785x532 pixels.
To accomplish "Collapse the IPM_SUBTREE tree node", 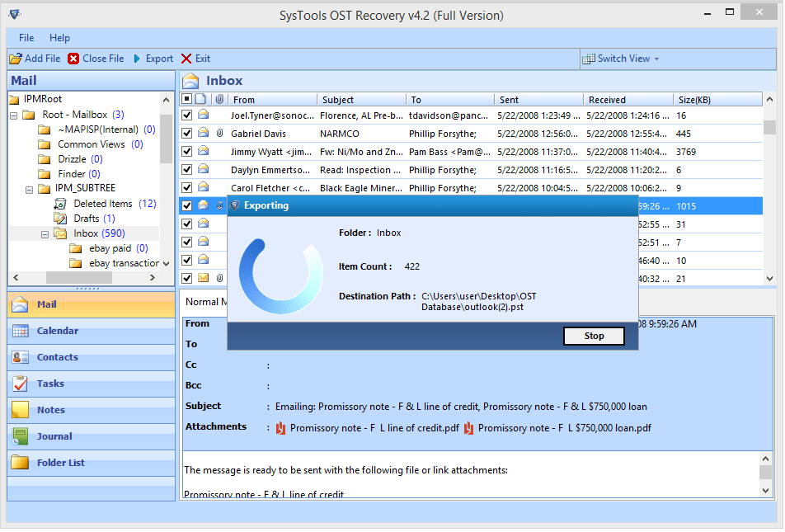I will pyautogui.click(x=29, y=190).
